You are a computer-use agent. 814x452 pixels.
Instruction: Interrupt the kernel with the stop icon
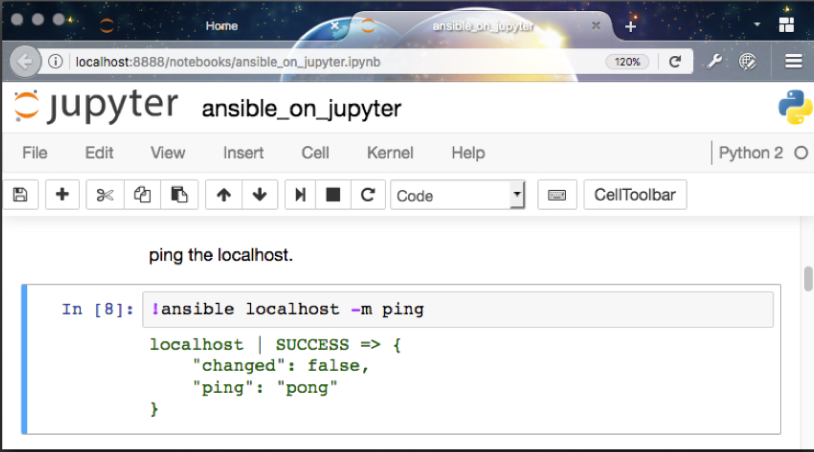[x=333, y=195]
